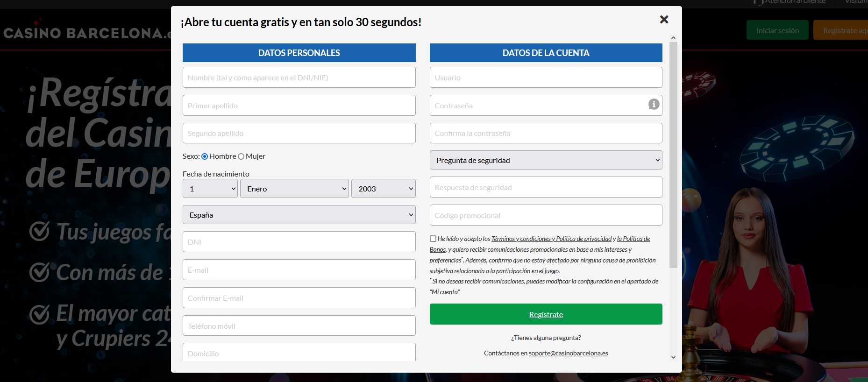
Task: Click the soporte@casinobarcelona.es email link
Action: (568, 353)
